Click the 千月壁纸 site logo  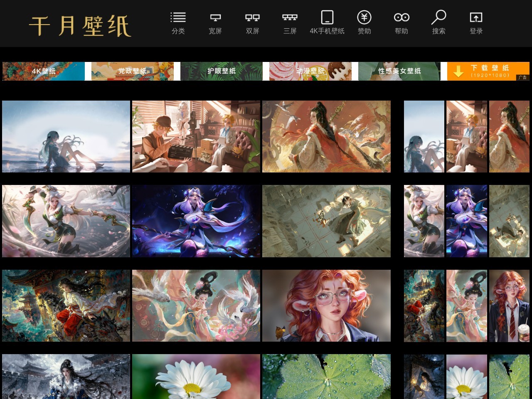80,26
